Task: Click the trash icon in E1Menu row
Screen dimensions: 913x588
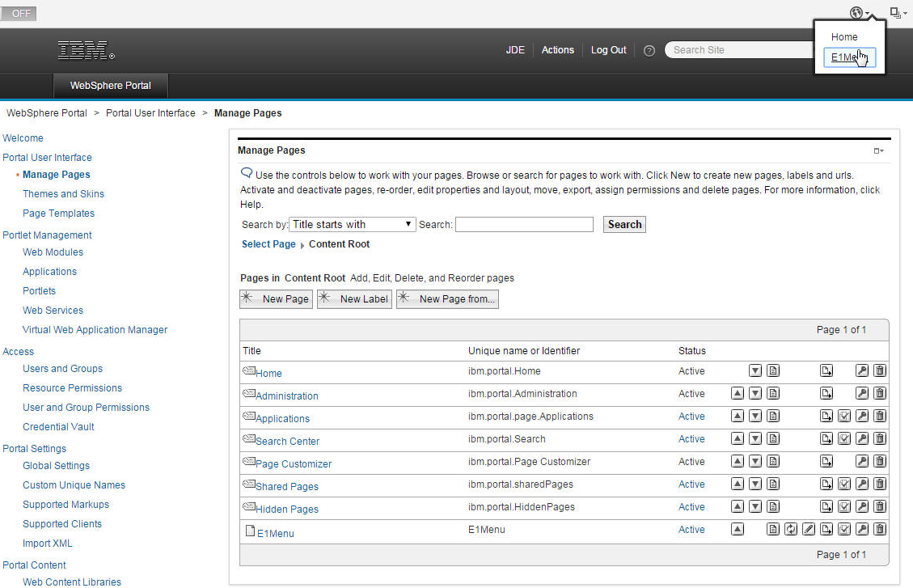Action: (x=880, y=529)
